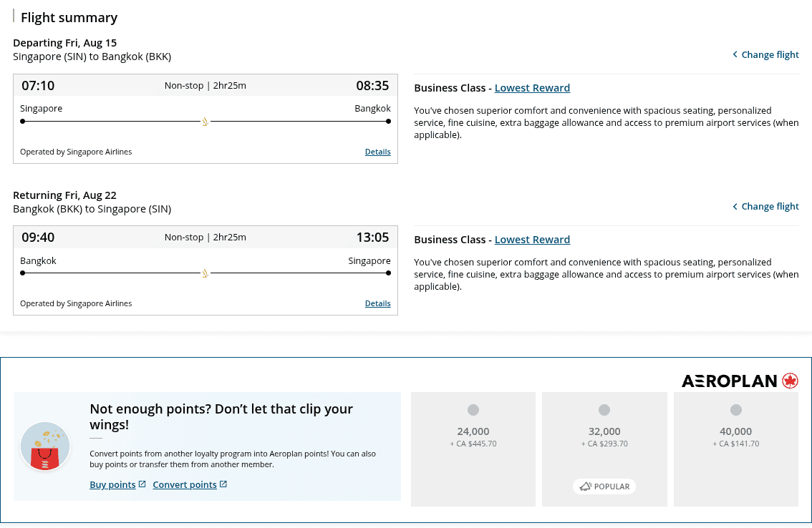Image resolution: width=812 pixels, height=528 pixels.
Task: Open Lowest Reward link for returning flight
Action: pyautogui.click(x=532, y=240)
